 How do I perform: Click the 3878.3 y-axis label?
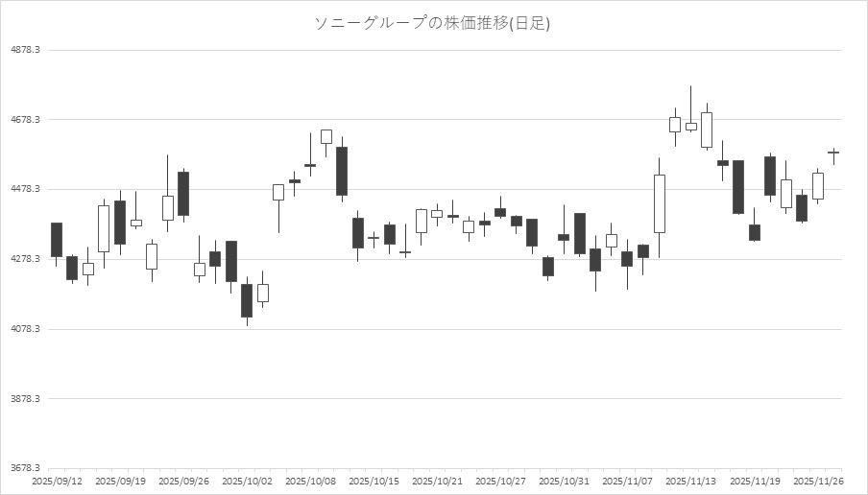[x=24, y=399]
